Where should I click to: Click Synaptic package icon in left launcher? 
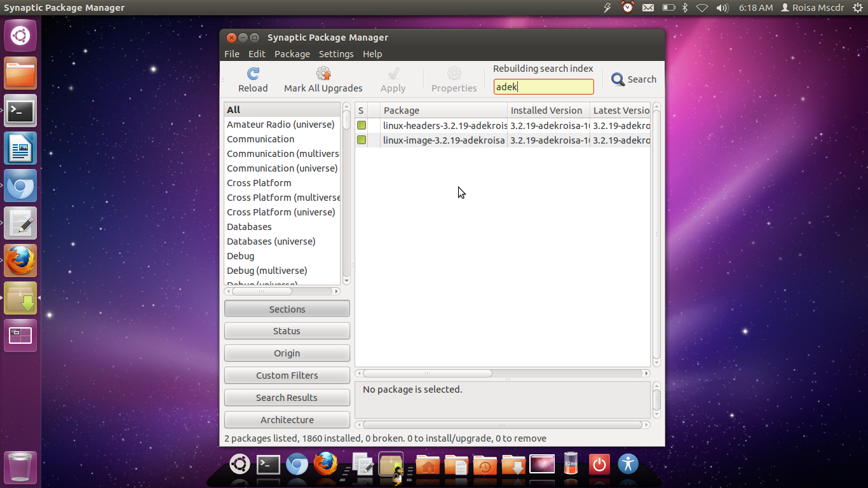point(20,298)
